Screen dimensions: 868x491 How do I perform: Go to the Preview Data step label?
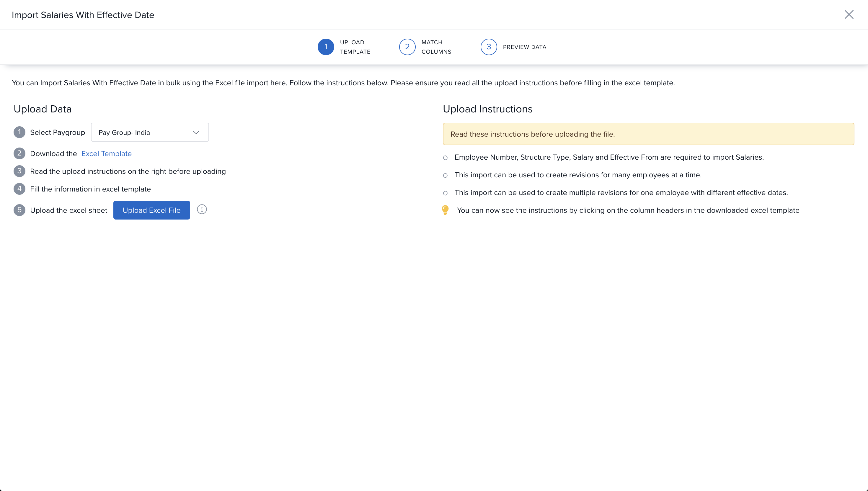(524, 47)
